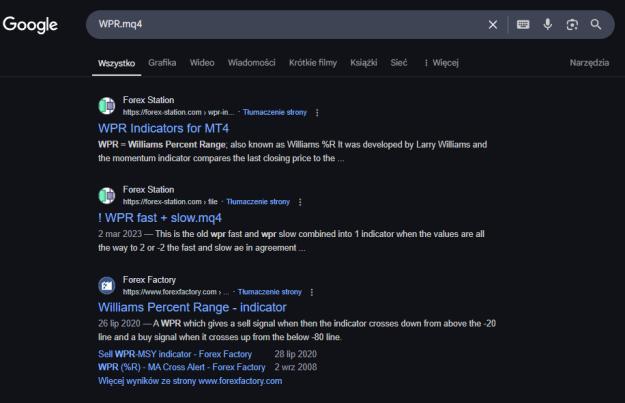Click the Forex Factory site name
The image size is (625, 403).
[149, 280]
